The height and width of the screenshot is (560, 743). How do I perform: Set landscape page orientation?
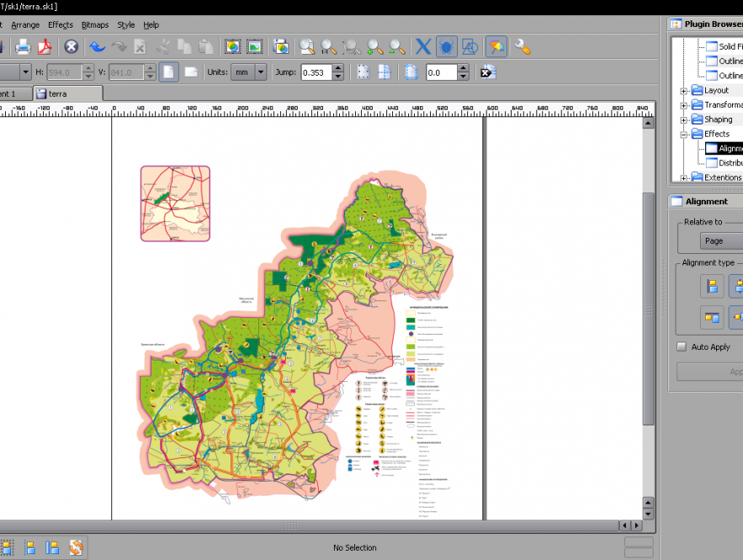[191, 72]
